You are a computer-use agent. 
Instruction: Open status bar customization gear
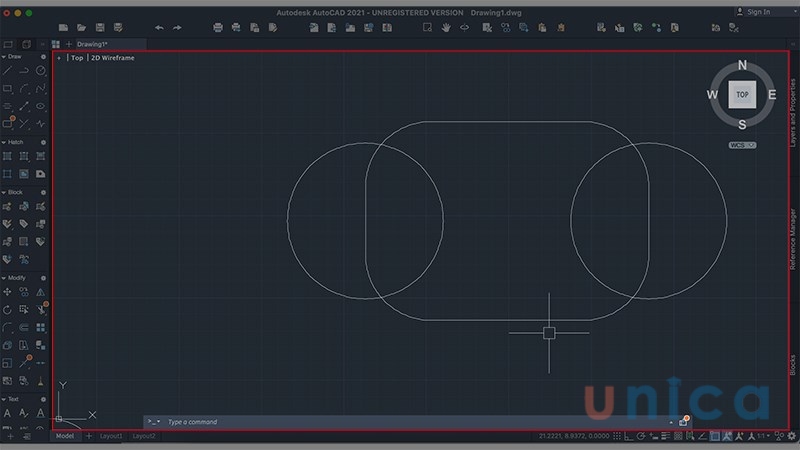click(x=791, y=436)
